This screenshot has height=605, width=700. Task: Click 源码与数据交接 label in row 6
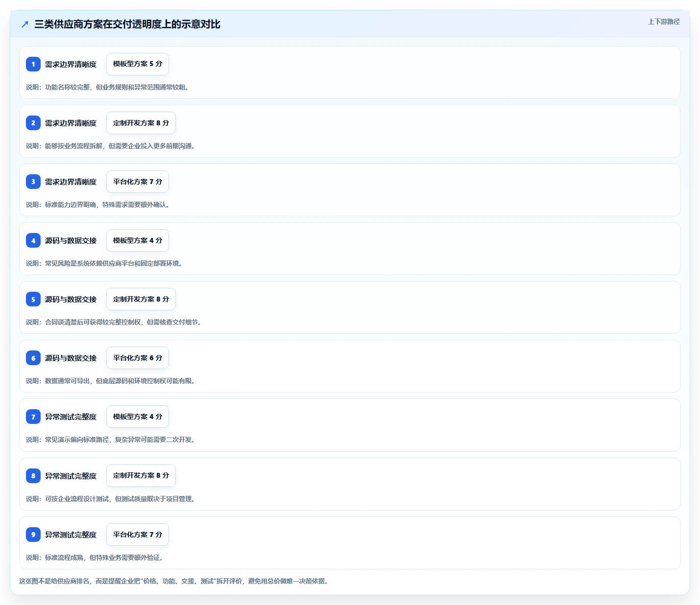71,358
